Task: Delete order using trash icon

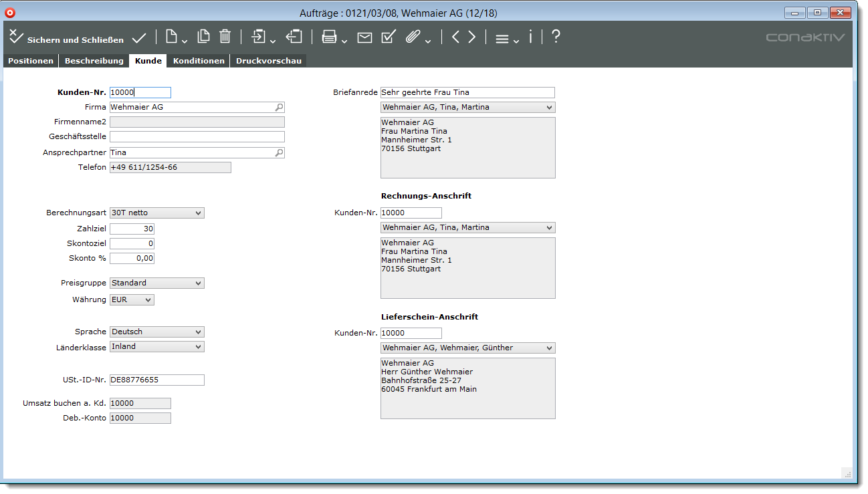Action: (x=225, y=37)
